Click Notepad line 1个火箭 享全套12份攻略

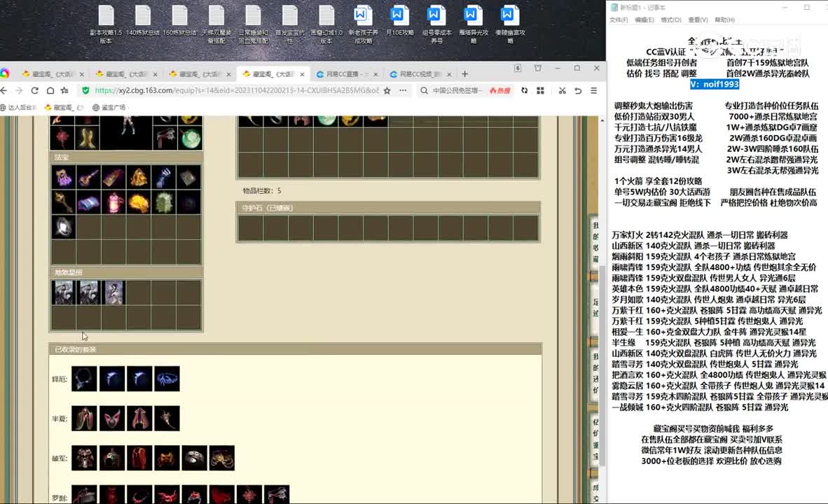pyautogui.click(x=658, y=181)
